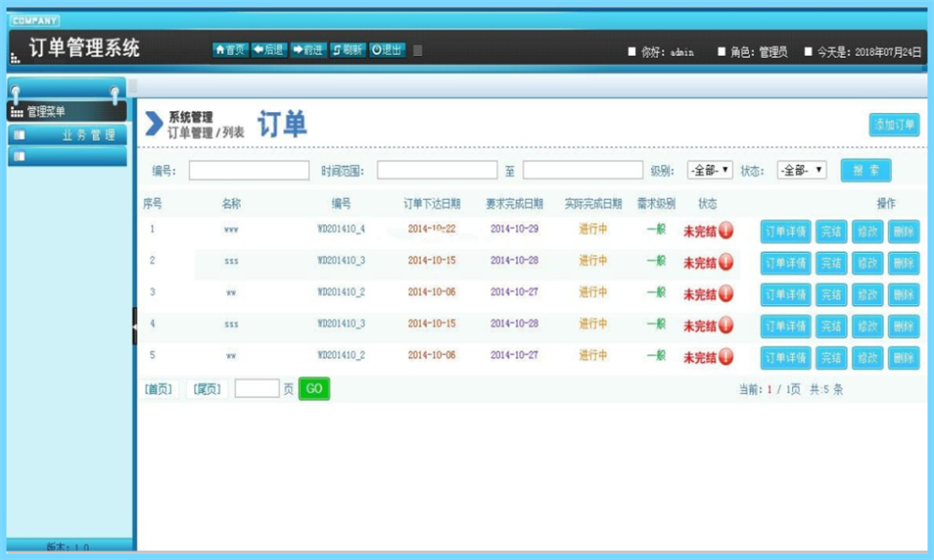Click the red alert icon in row 5

pos(726,357)
